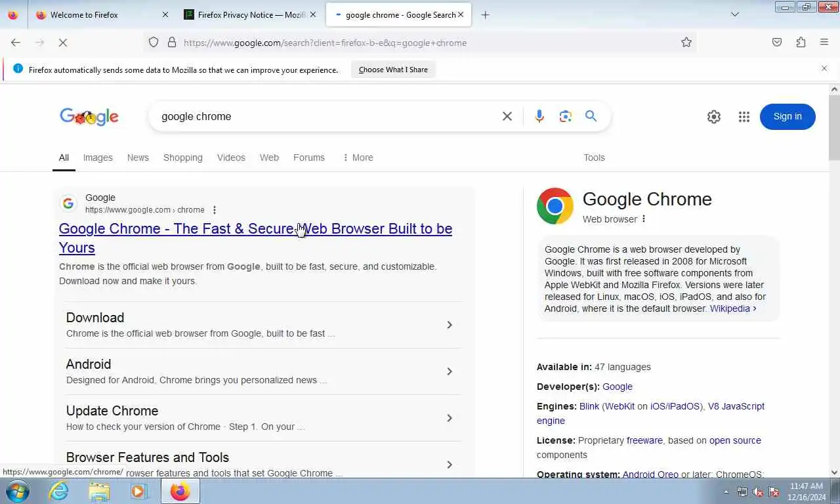
Task: Open a new tab with the plus button
Action: [485, 14]
